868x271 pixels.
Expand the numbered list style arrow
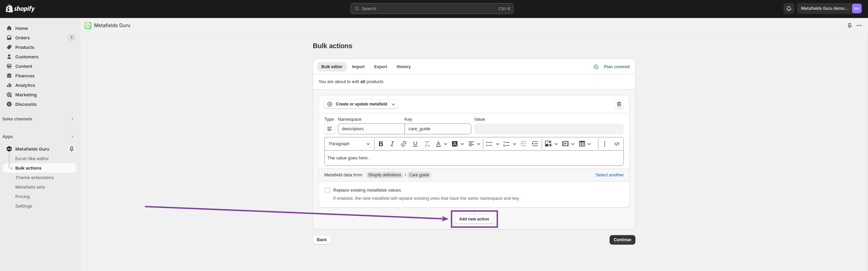point(514,144)
